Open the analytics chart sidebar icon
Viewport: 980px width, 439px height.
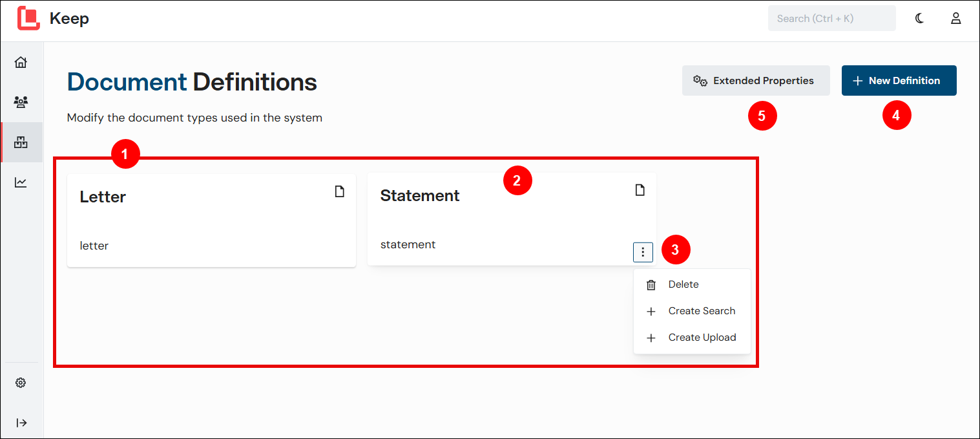tap(21, 182)
